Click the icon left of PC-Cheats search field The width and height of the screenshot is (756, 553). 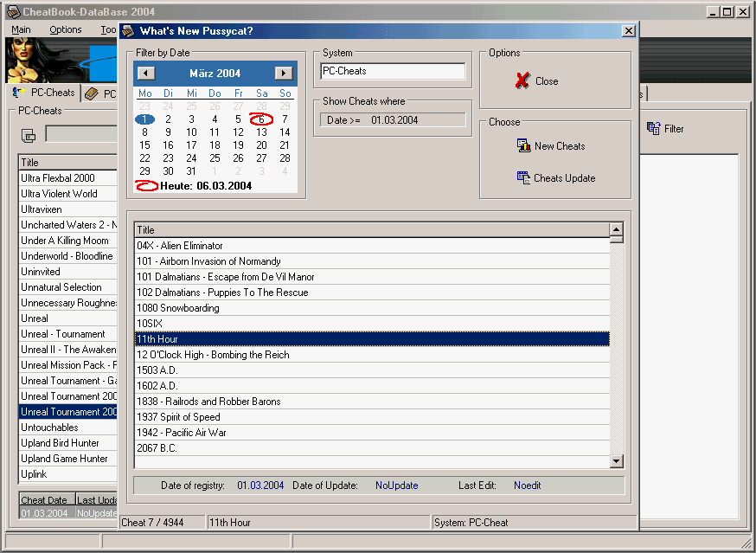(x=29, y=135)
